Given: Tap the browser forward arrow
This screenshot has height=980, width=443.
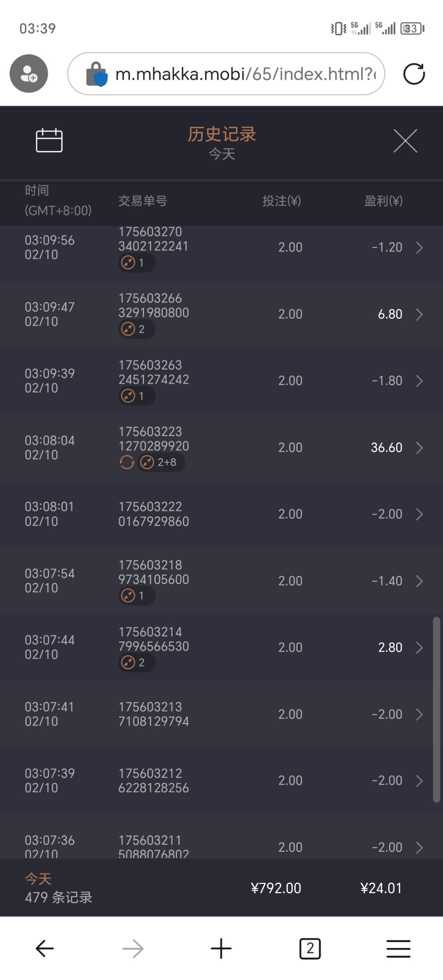Looking at the screenshot, I should point(133,948).
